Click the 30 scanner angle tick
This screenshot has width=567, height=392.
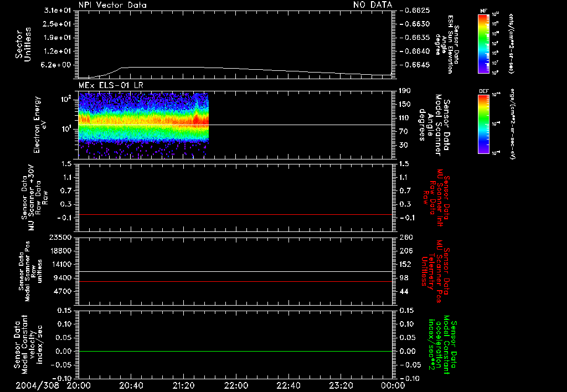pyautogui.click(x=403, y=145)
